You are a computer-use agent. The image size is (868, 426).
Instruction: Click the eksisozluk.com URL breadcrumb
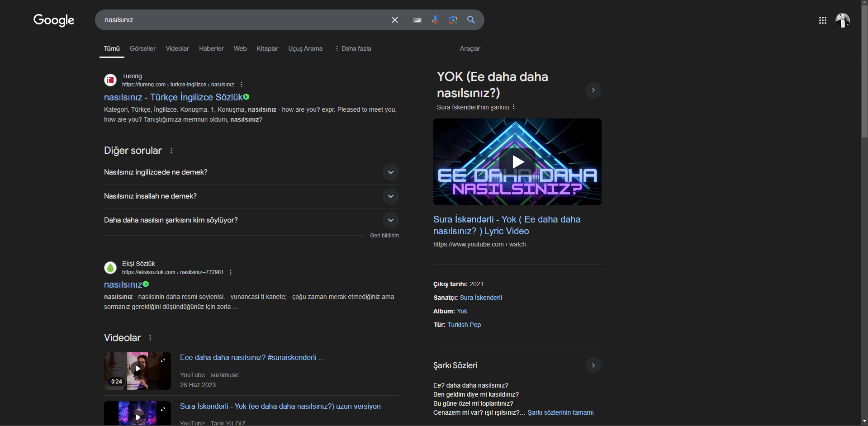click(173, 272)
